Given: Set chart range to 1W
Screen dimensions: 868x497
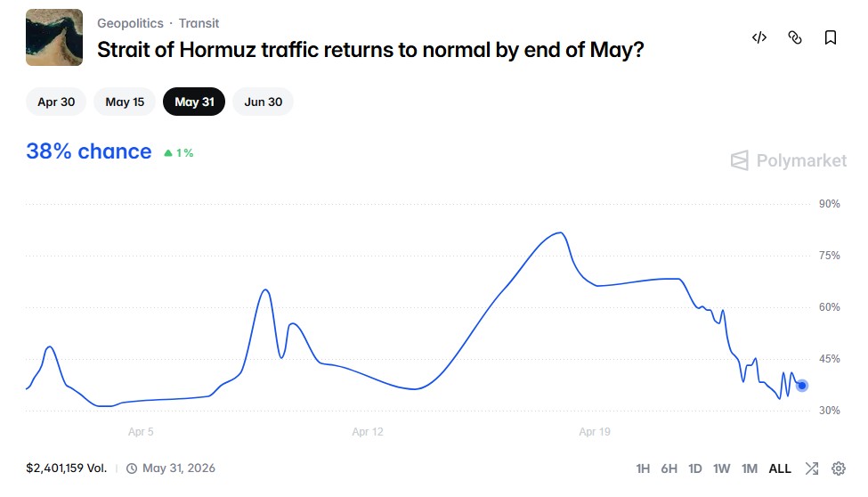Looking at the screenshot, I should [722, 468].
